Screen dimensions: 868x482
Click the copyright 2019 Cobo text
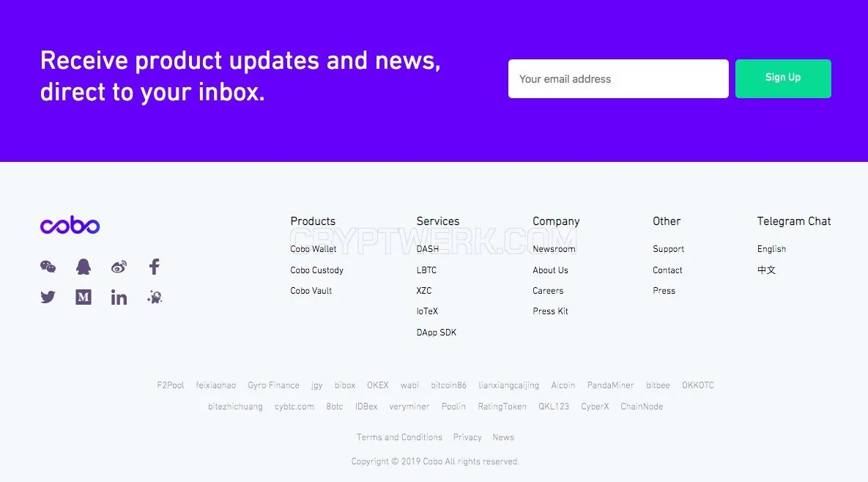click(435, 461)
